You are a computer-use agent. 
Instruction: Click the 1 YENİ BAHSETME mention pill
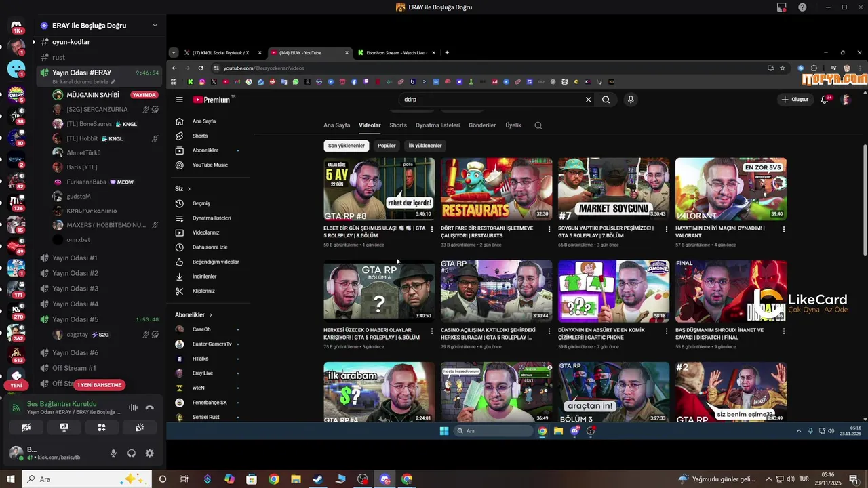click(100, 385)
